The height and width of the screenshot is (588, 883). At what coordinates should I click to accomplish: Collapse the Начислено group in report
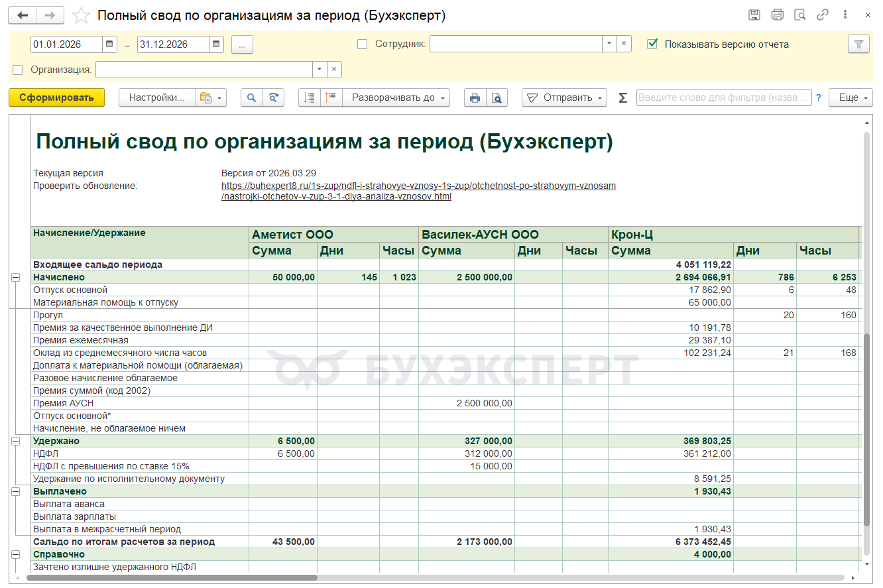[15, 278]
